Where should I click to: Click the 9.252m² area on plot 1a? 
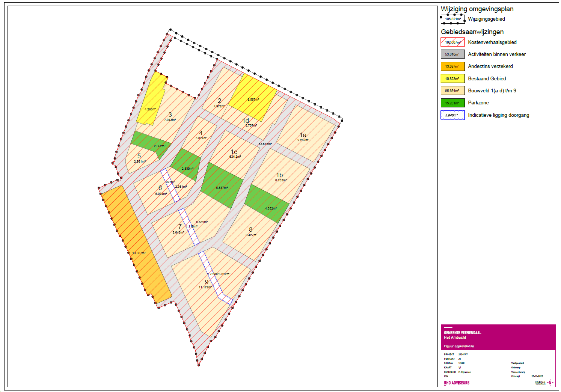click(x=303, y=140)
